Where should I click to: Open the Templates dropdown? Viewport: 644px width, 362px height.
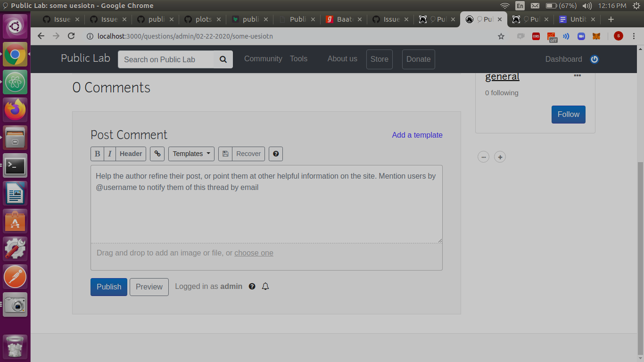click(x=191, y=154)
